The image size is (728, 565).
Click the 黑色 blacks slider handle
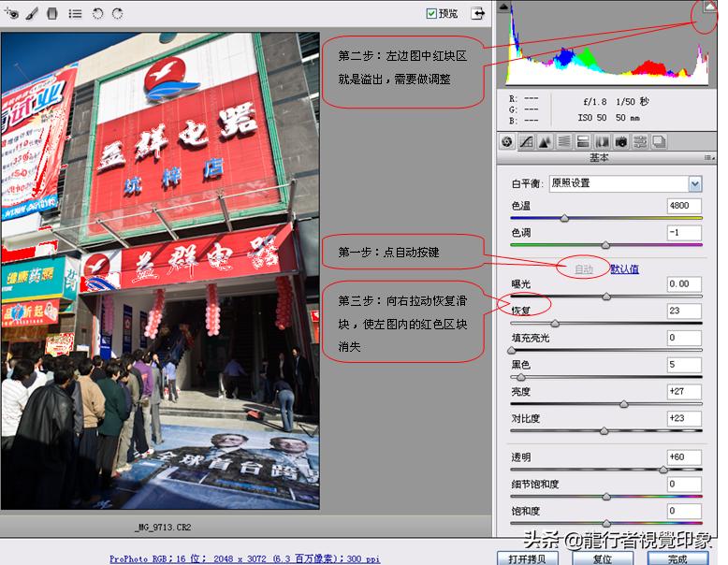(521, 377)
